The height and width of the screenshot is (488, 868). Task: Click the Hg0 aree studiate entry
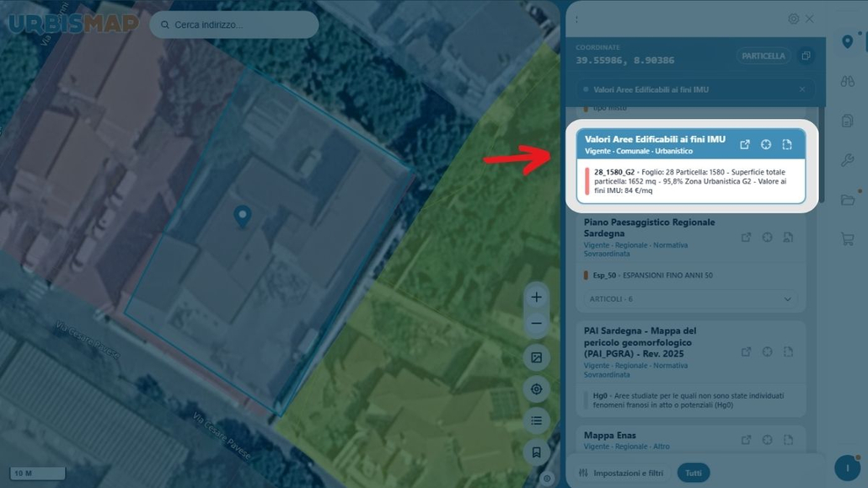(x=689, y=400)
